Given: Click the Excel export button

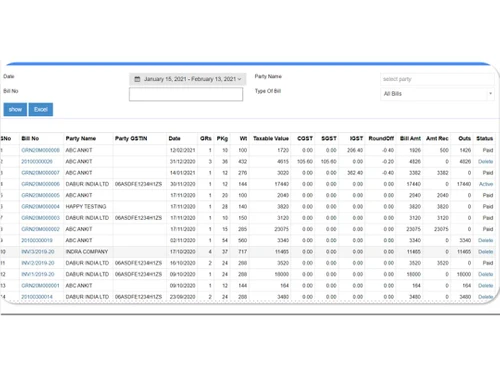Looking at the screenshot, I should point(41,109).
